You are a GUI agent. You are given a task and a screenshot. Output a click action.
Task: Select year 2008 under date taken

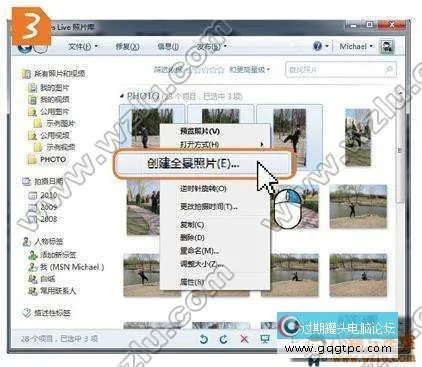point(49,219)
